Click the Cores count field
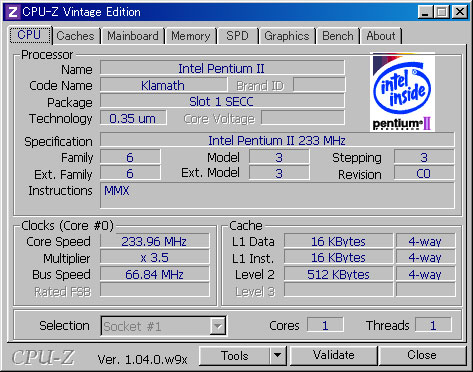Viewport: 473px width, 372px height. coord(325,325)
